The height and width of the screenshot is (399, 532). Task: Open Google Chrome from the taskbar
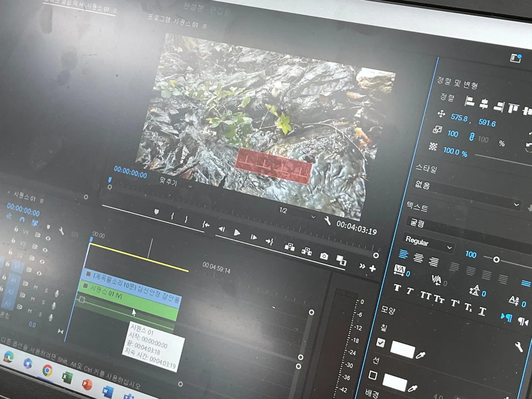pos(47,370)
